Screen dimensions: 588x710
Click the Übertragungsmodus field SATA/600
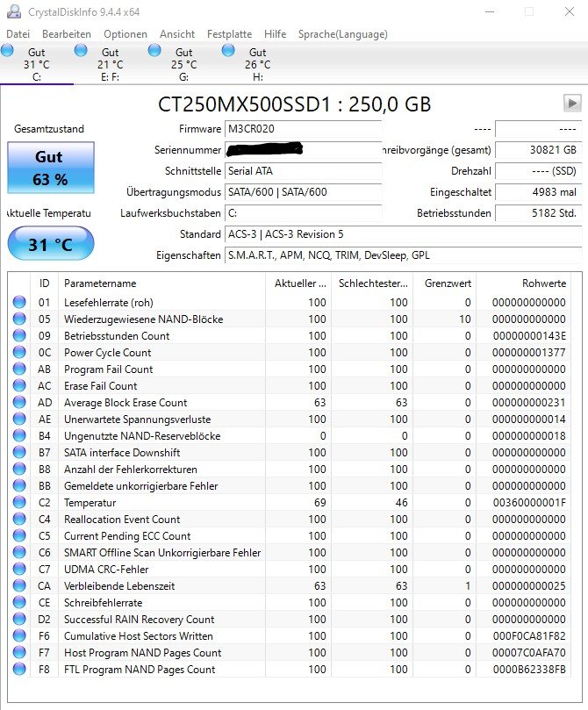pos(304,192)
